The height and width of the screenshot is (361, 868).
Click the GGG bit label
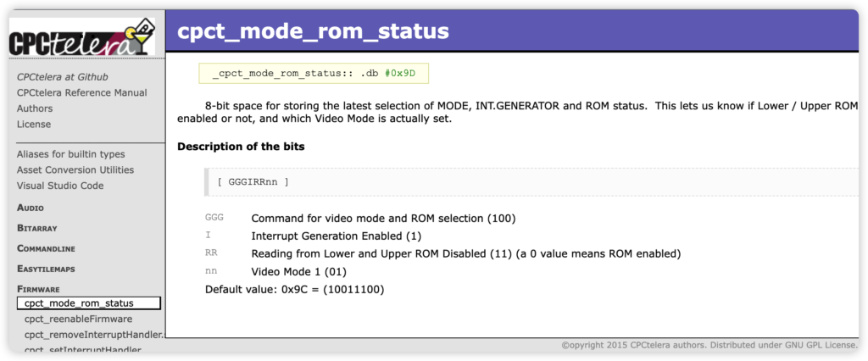pos(214,218)
